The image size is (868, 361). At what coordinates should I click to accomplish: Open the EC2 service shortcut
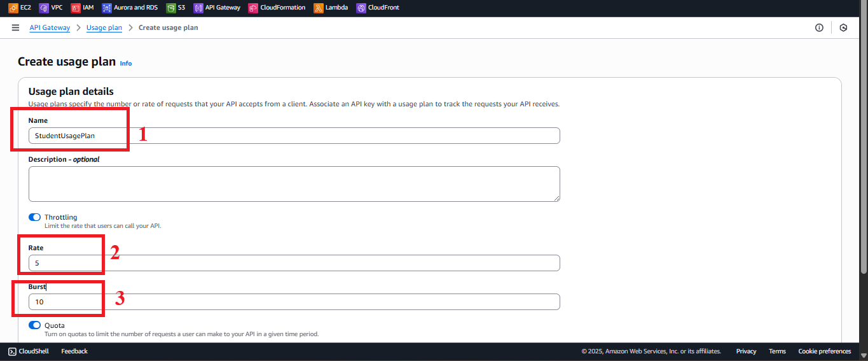(20, 8)
